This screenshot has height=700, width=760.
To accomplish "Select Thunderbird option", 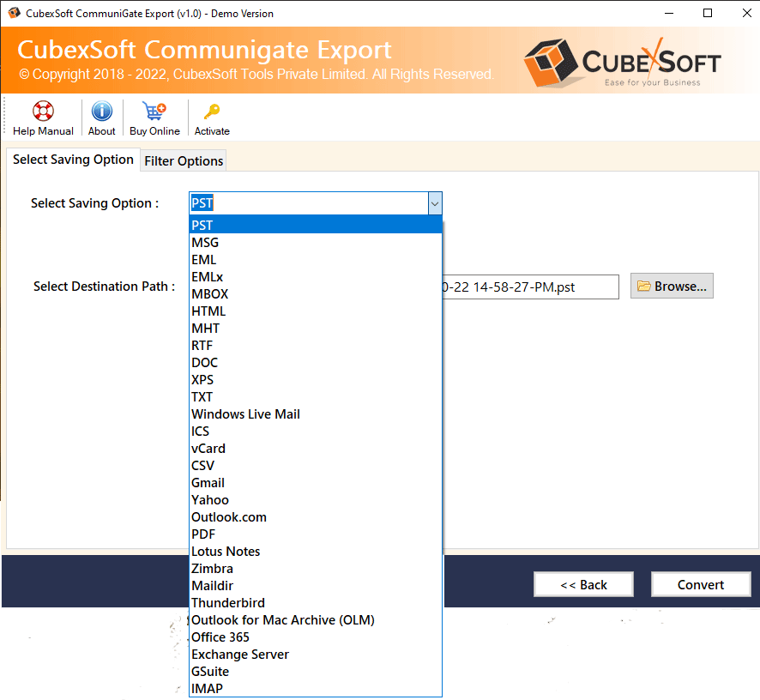I will [316, 603].
